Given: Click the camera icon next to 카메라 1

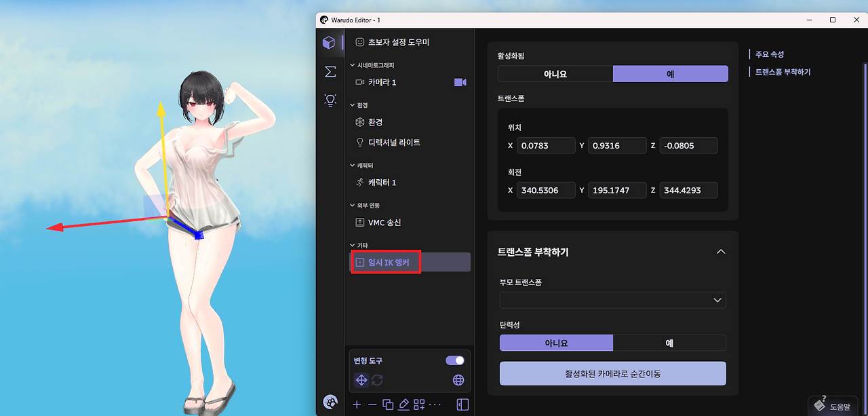Looking at the screenshot, I should [460, 82].
